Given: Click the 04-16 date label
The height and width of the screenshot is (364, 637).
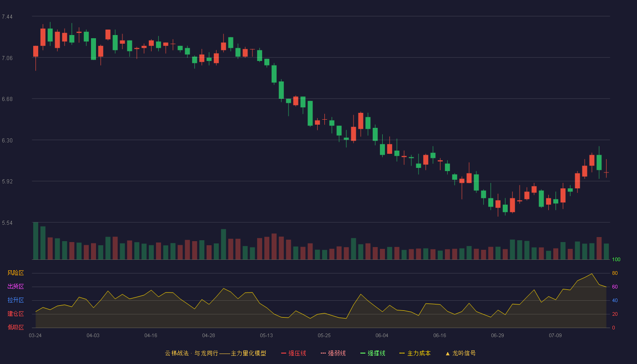Looking at the screenshot, I should tap(151, 335).
